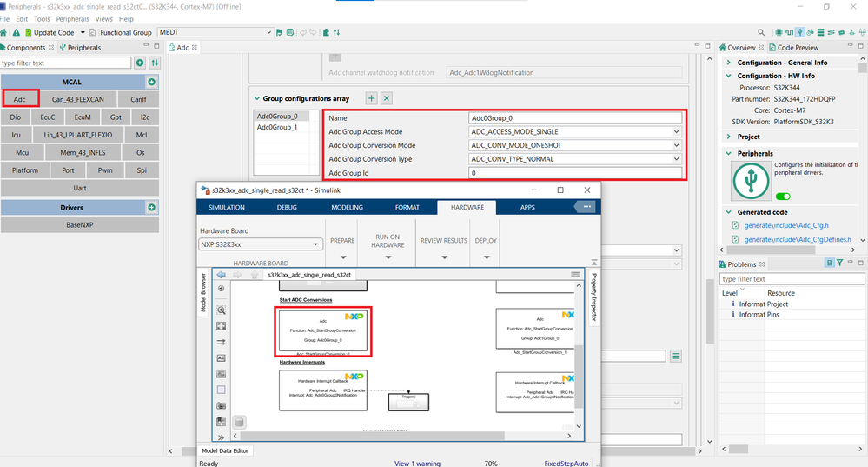Click Problems view filter funnel icon
The height and width of the screenshot is (467, 868).
[840, 264]
